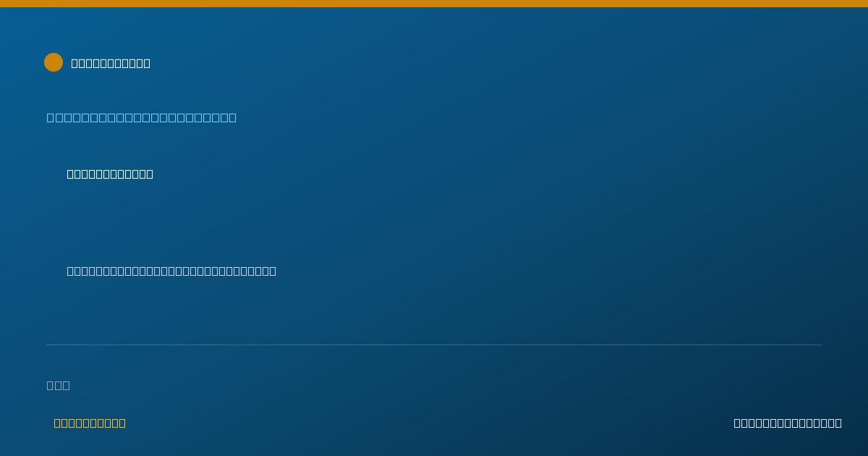Click the last character of the white footer text
Image resolution: width=868 pixels, height=456 pixels.
838,423
